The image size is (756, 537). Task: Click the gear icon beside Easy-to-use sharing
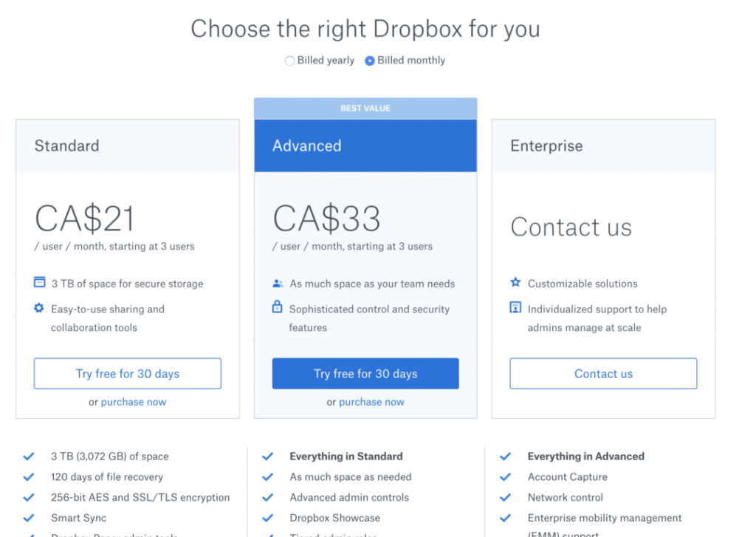(39, 308)
